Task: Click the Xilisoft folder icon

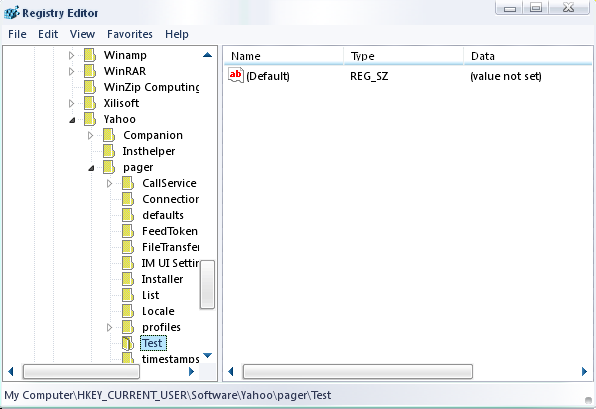Action: 90,103
